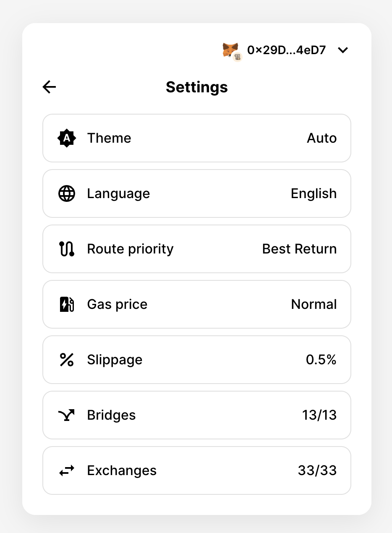This screenshot has height=533, width=392.
Task: Click the Slippage percent icon
Action: (x=66, y=360)
